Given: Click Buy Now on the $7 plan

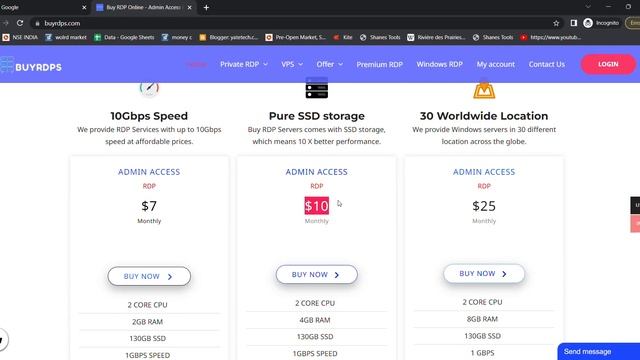Looking at the screenshot, I should tap(149, 276).
